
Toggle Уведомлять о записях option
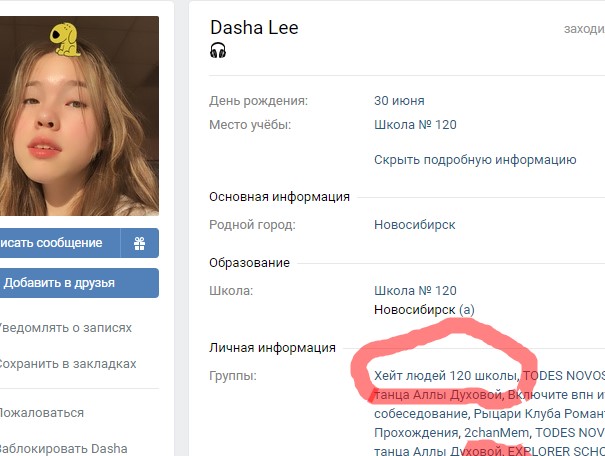[x=65, y=328]
